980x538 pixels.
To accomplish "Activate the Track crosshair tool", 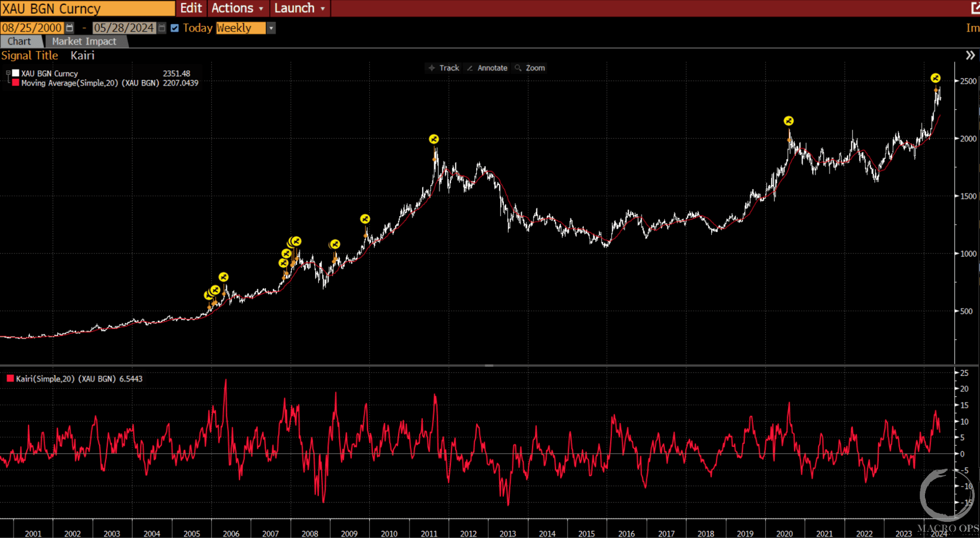I will 444,68.
